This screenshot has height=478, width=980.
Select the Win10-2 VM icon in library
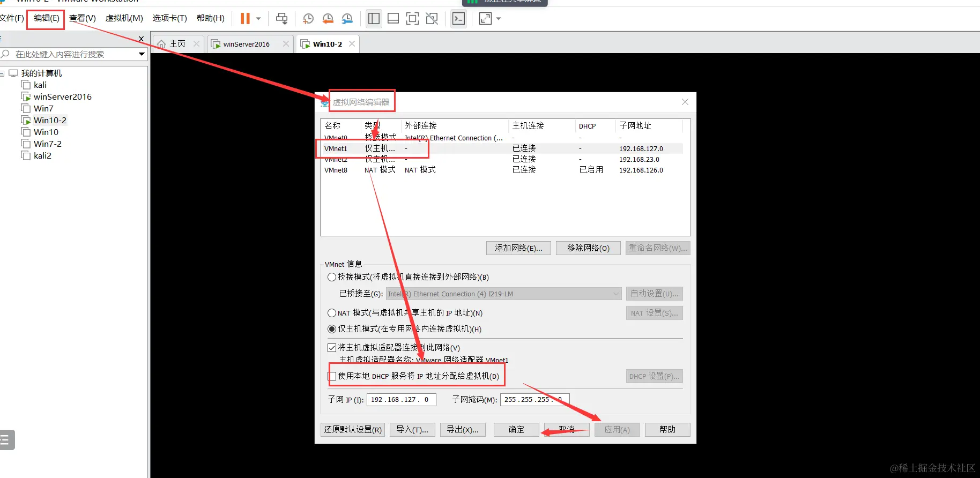(x=25, y=120)
